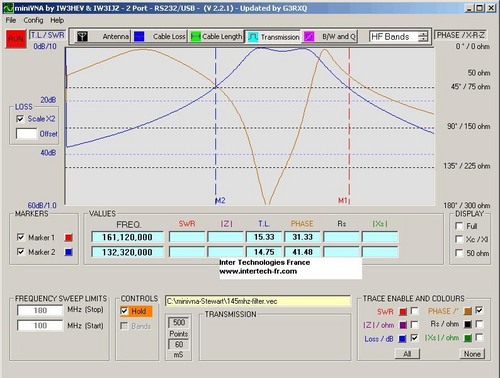The image size is (500, 378).
Task: Click the SWR red trace colour swatch
Action: [403, 312]
